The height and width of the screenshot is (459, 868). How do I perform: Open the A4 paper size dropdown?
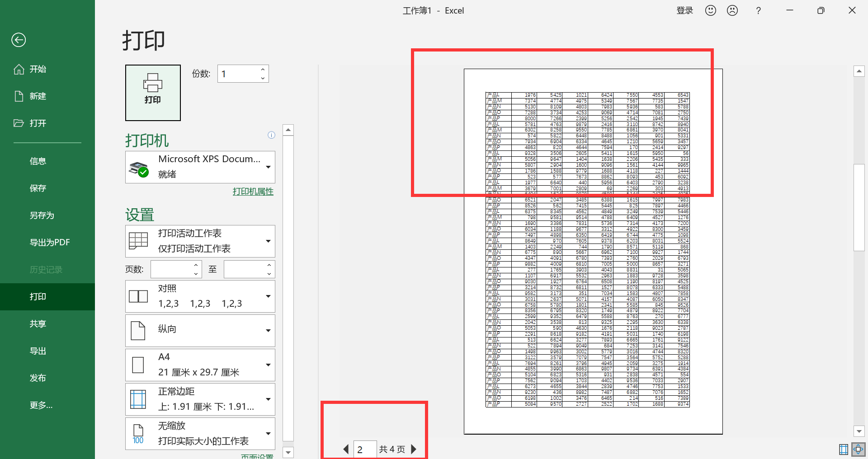[200, 365]
